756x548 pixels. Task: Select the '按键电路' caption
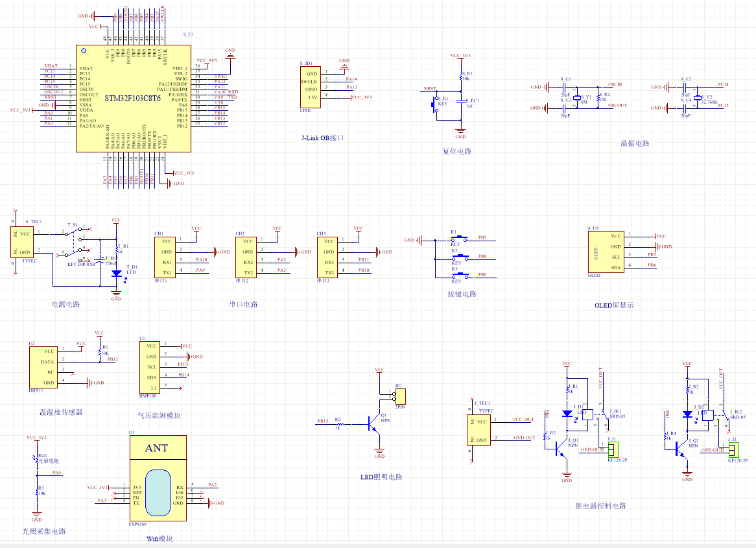click(x=462, y=294)
